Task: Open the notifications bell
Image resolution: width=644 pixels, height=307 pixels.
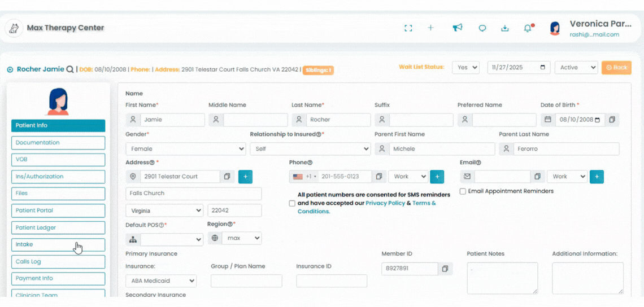Action: click(x=528, y=28)
